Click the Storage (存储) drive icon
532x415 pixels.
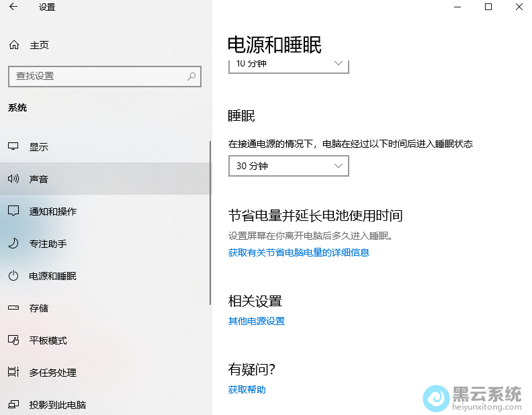click(13, 308)
